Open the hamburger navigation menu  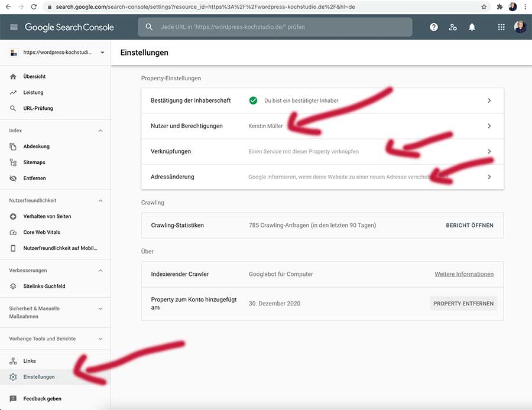[x=14, y=27]
